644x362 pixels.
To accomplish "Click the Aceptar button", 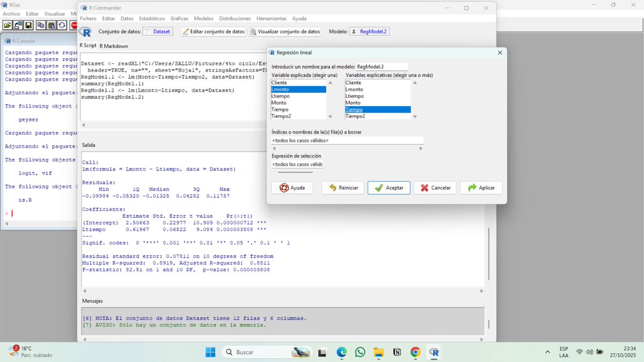I will (389, 188).
